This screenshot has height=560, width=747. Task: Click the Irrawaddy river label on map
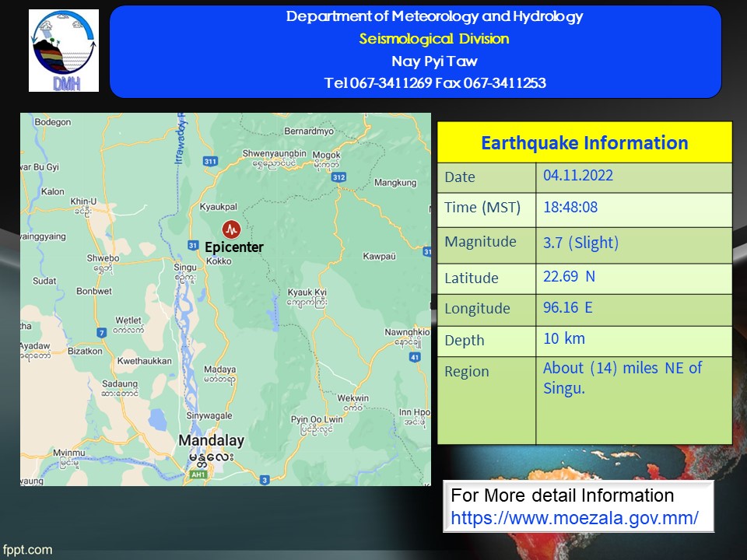coord(180,139)
